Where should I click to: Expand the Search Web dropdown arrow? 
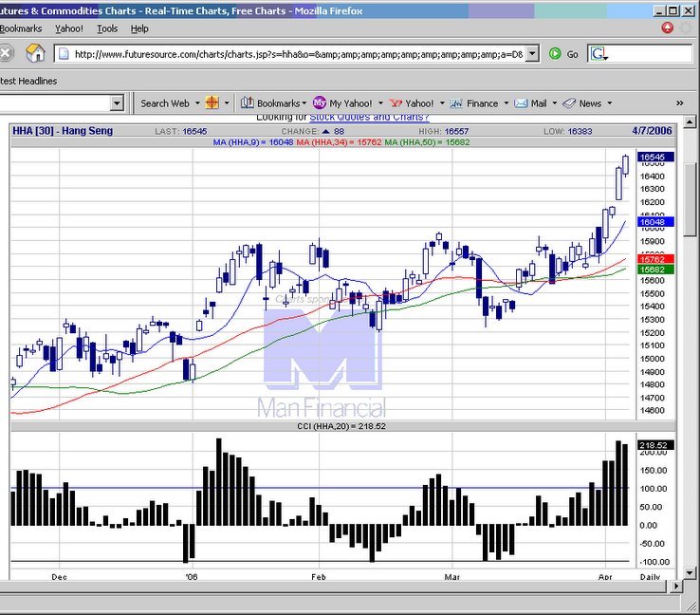coord(197,103)
